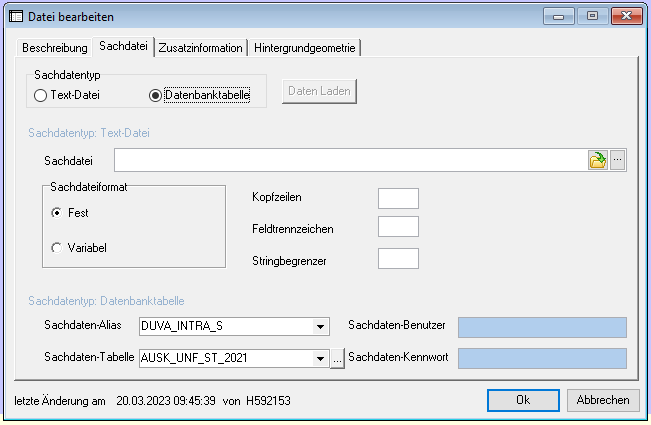
Task: Expand the Sachdaten-Tabelle dropdown
Action: tap(320, 359)
